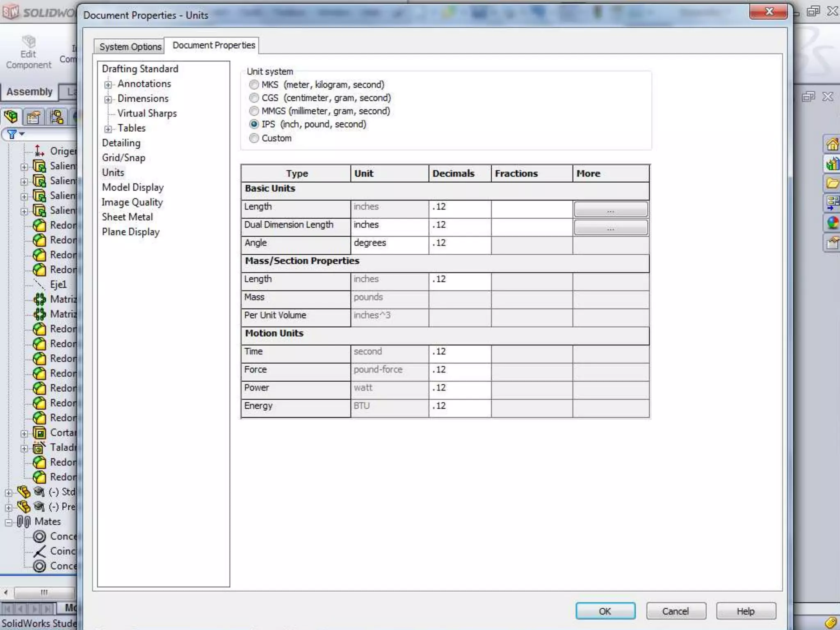
Task: Open the FeatureManager design tree tab icon
Action: click(x=11, y=117)
